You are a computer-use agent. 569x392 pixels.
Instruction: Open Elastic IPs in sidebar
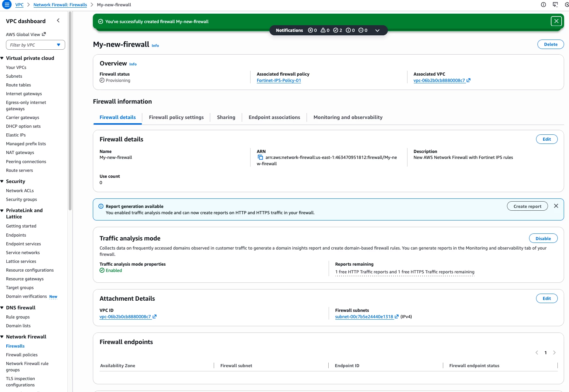[16, 135]
